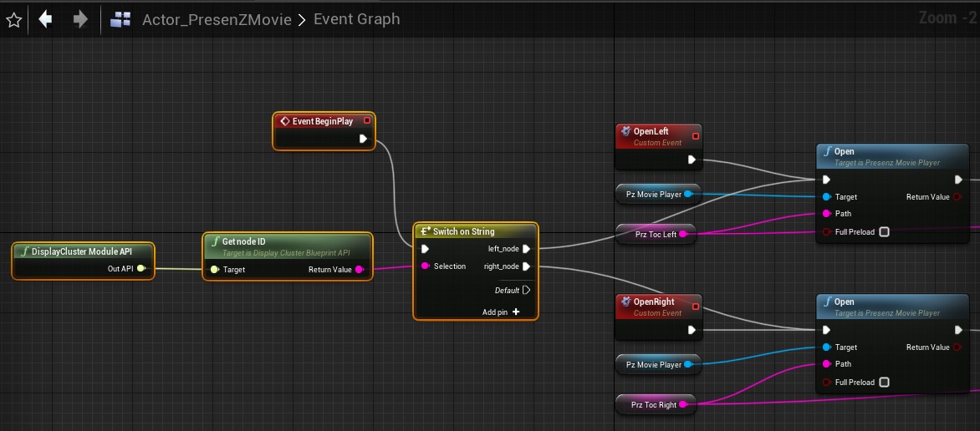Select the OpenLeft custom event node
The height and width of the screenshot is (431, 980).
658,146
